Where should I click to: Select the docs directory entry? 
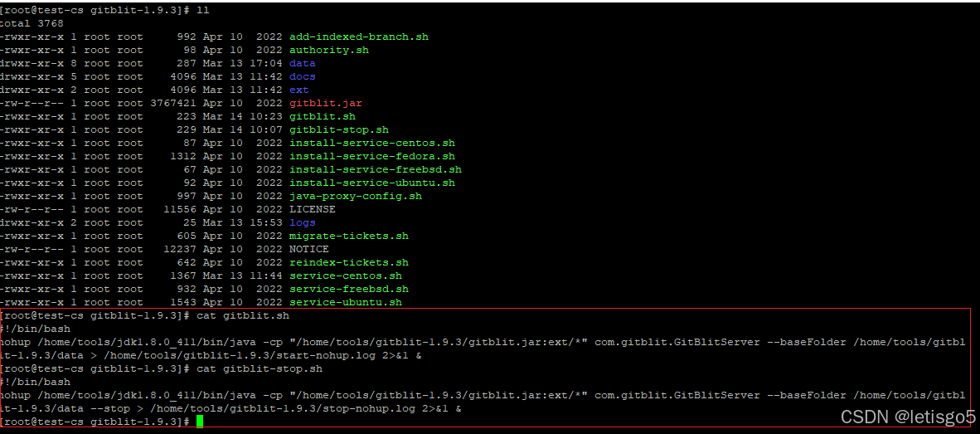tap(302, 76)
